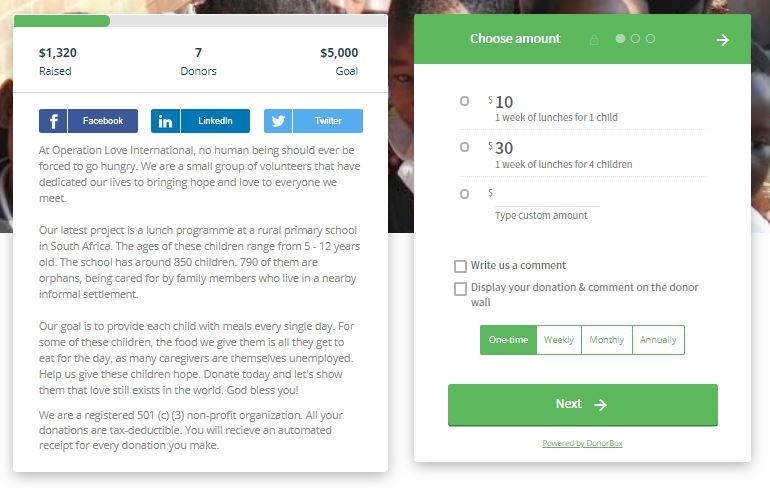Open the Powered by DonorBox link
The height and width of the screenshot is (488, 770).
tap(582, 443)
